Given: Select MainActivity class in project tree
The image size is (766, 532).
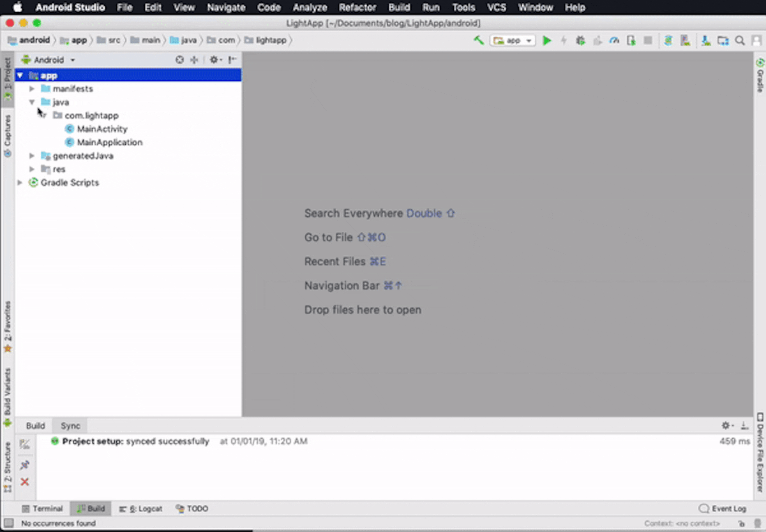Looking at the screenshot, I should 101,129.
